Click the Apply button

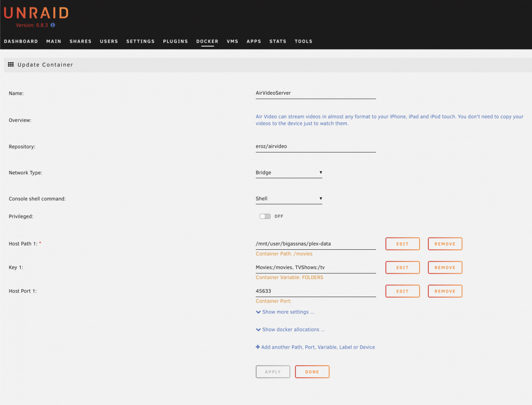click(273, 372)
